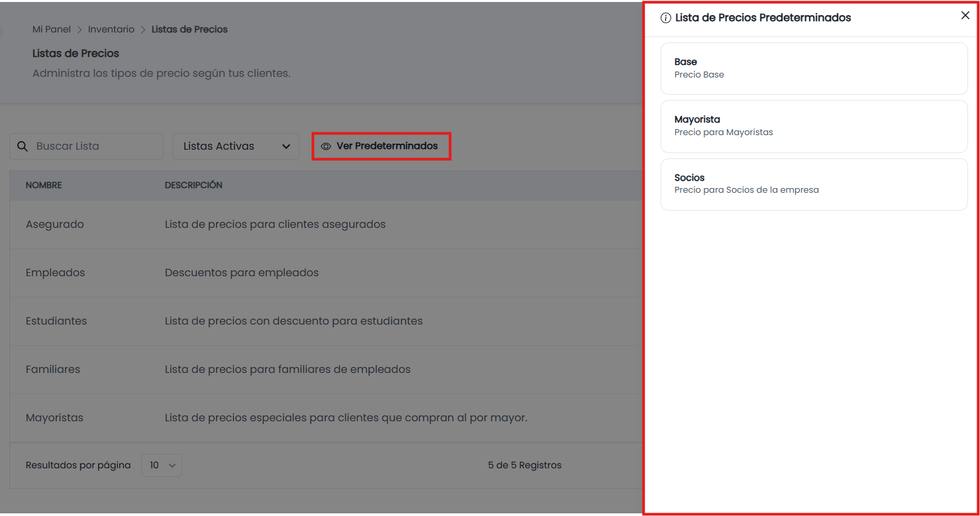Screen dimensions: 980x516
Task: Close the Lista de Precios Predeterminados panel
Action: pos(965,16)
